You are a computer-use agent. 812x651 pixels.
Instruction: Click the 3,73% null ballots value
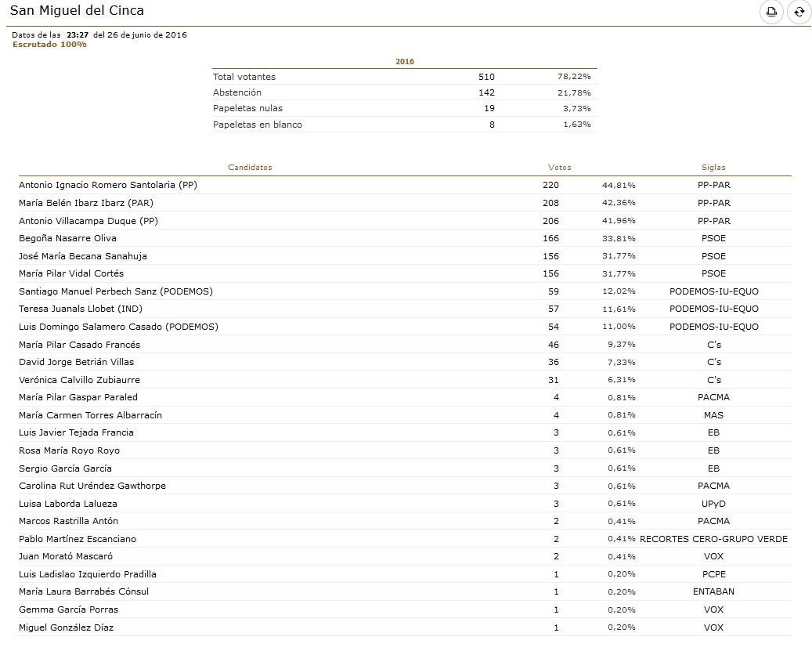pos(577,109)
